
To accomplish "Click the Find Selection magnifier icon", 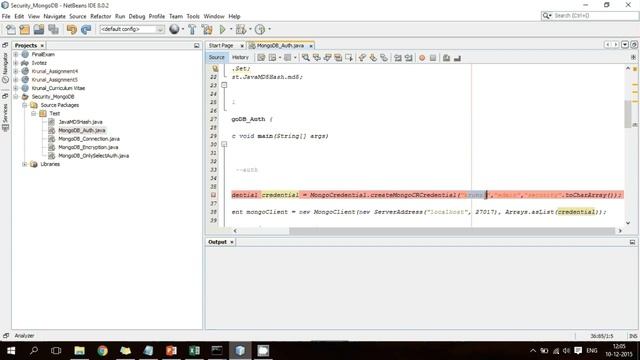I will (306, 58).
